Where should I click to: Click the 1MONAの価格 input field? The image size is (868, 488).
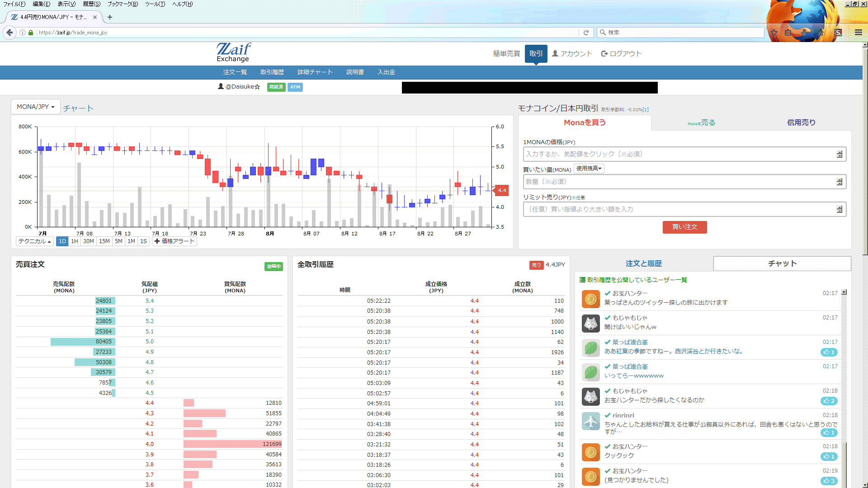[x=684, y=154]
